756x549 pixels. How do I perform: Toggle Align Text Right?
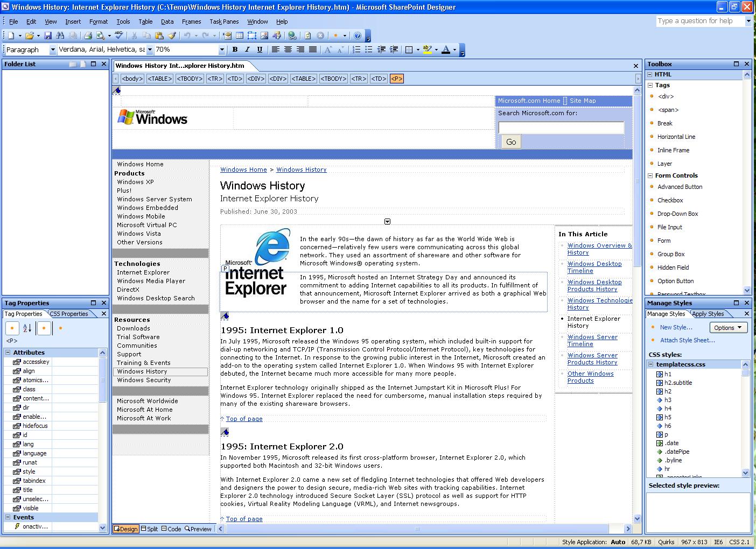[x=300, y=50]
